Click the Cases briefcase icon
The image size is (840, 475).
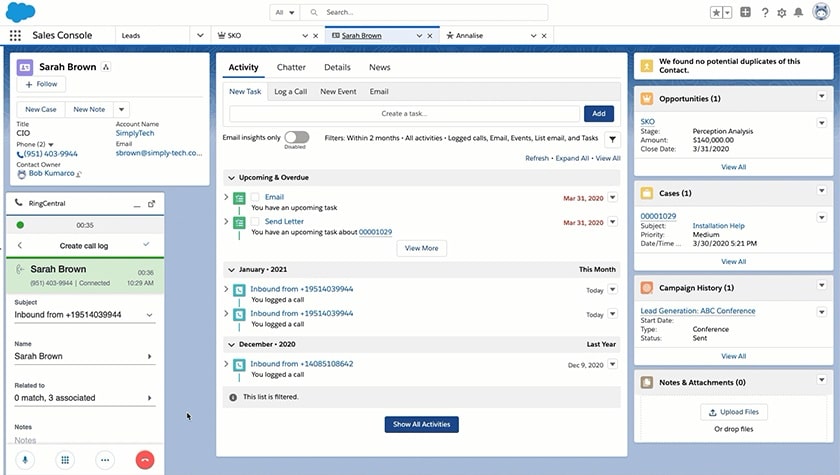point(647,193)
